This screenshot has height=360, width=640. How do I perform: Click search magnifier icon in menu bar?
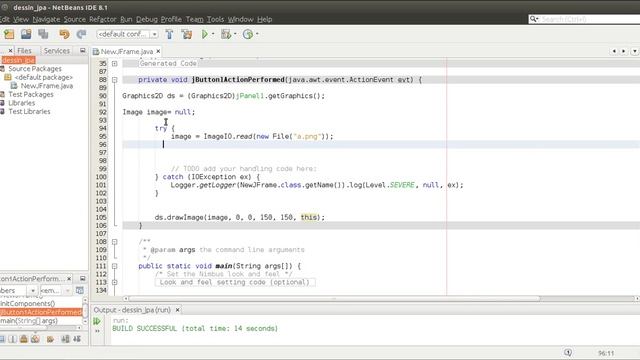pyautogui.click(x=534, y=19)
